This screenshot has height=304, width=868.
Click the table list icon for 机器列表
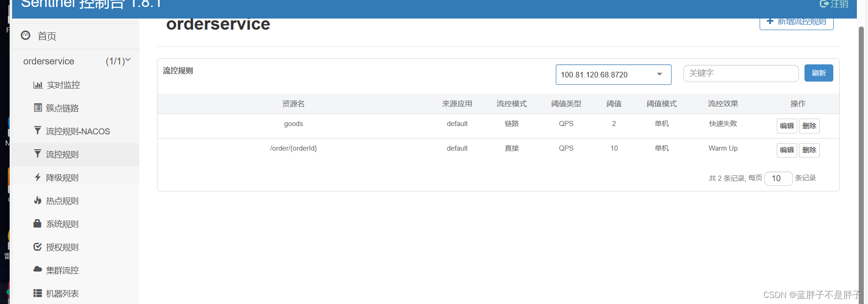[x=38, y=293]
